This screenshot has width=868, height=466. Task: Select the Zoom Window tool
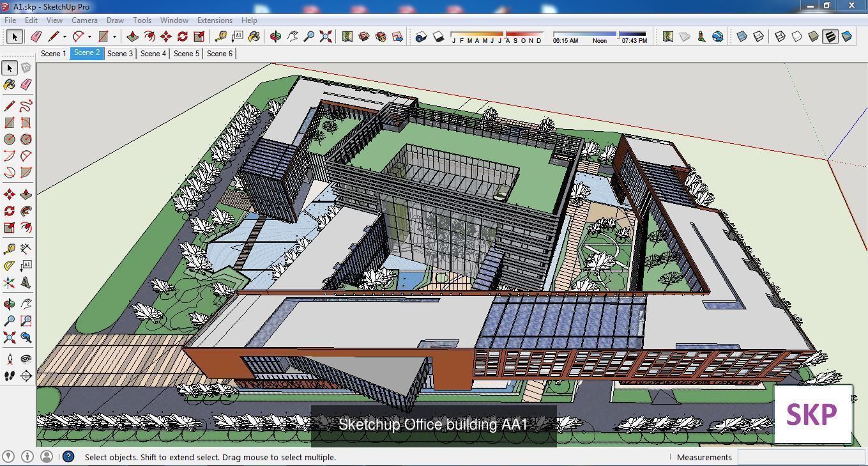[x=26, y=321]
